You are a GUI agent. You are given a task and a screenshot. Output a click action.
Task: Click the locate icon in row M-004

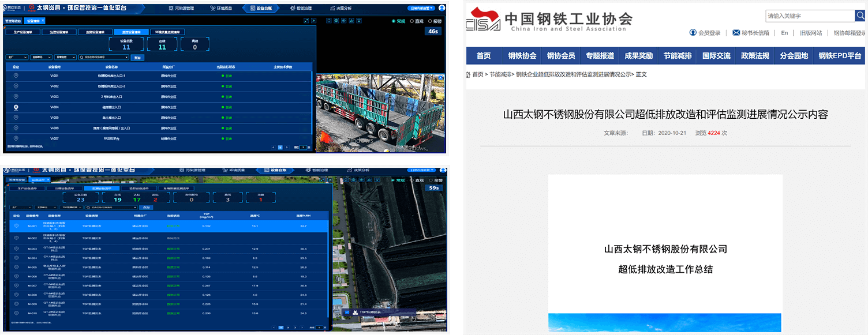pyautogui.click(x=16, y=258)
